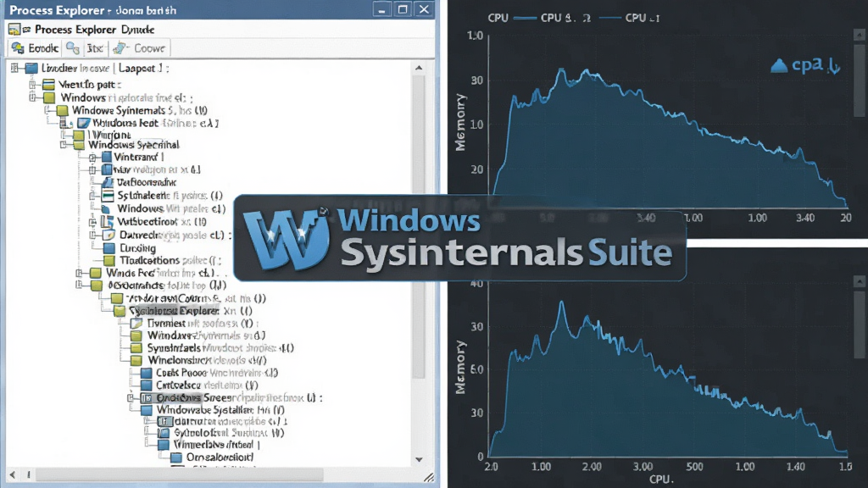Toggle expander of the Windows Syscnihal node

tap(64, 145)
